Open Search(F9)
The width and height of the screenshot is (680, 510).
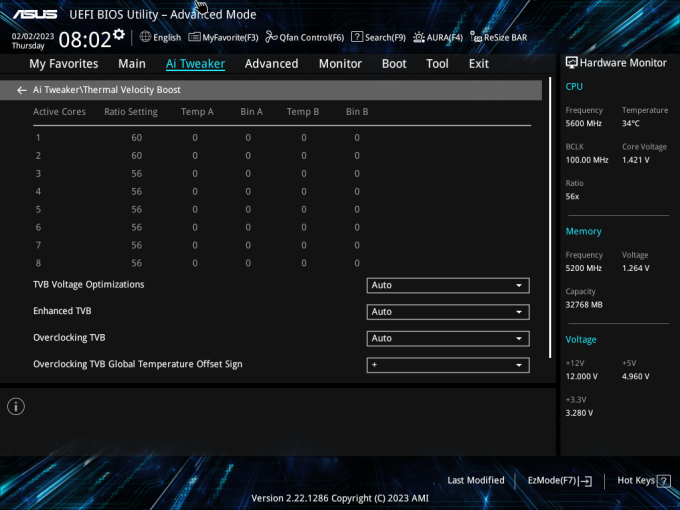click(x=378, y=37)
